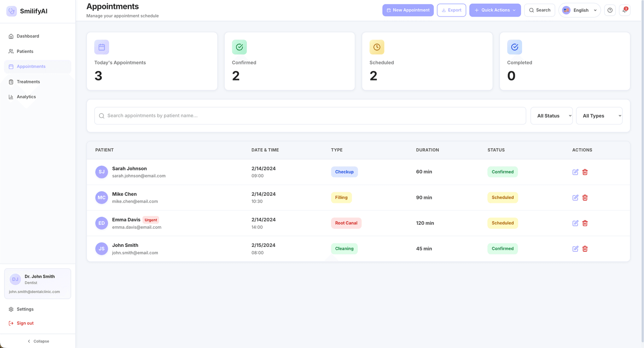The image size is (644, 348).
Task: Expand the Quick Actions dropdown
Action: tap(495, 10)
